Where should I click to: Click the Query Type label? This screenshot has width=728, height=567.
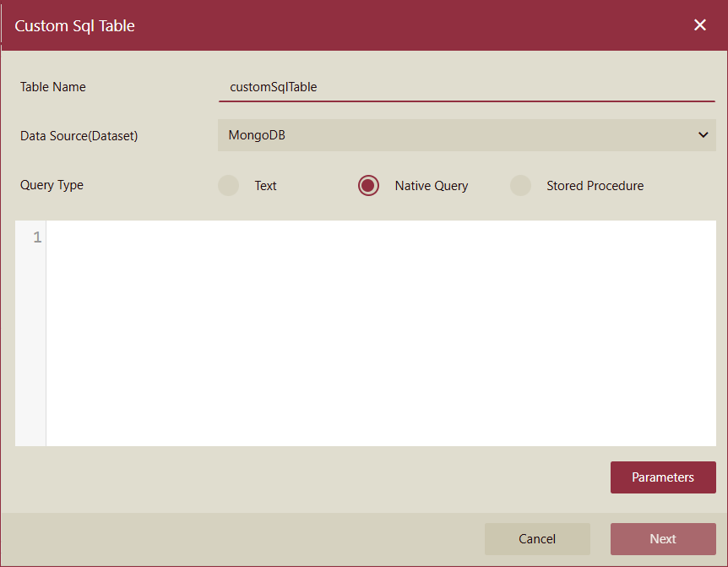[x=51, y=185]
